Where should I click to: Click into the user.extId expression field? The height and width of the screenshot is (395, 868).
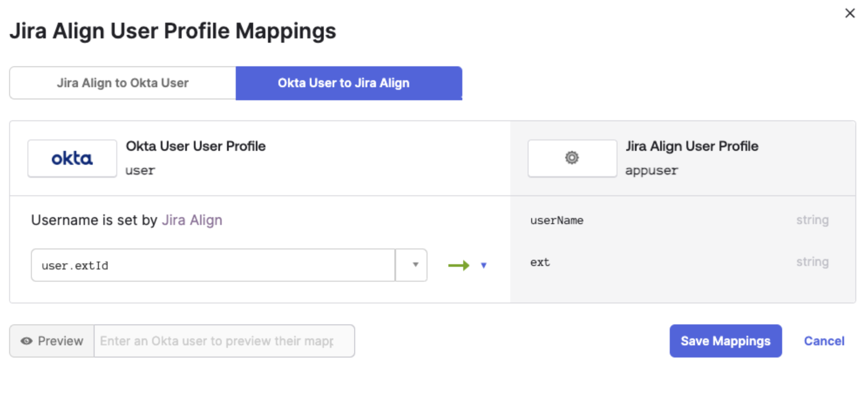pos(213,265)
